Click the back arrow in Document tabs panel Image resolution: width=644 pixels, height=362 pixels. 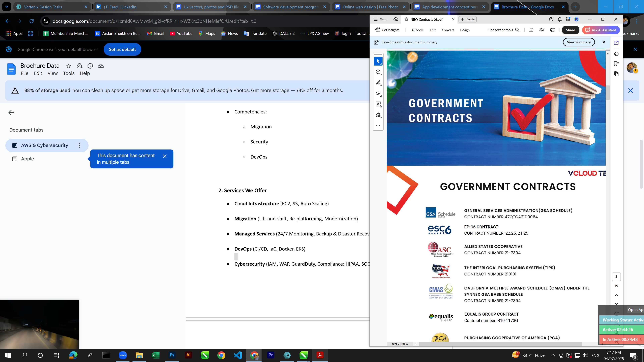[11, 113]
